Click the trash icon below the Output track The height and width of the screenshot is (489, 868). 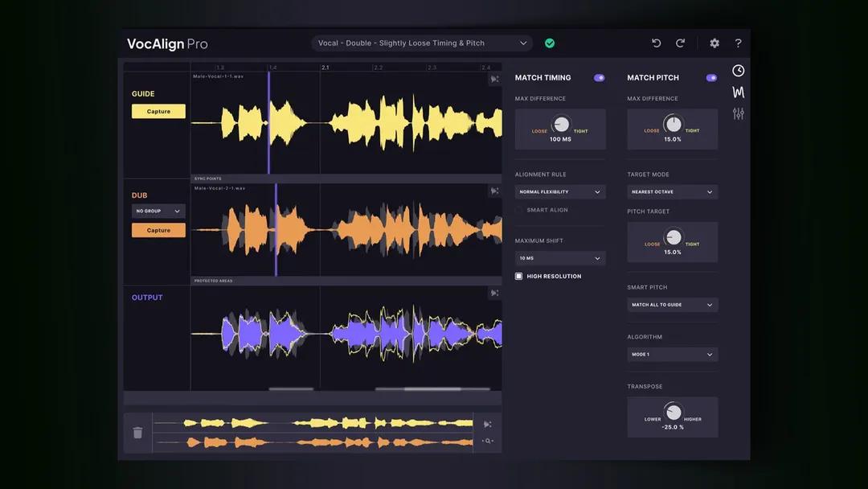[137, 432]
